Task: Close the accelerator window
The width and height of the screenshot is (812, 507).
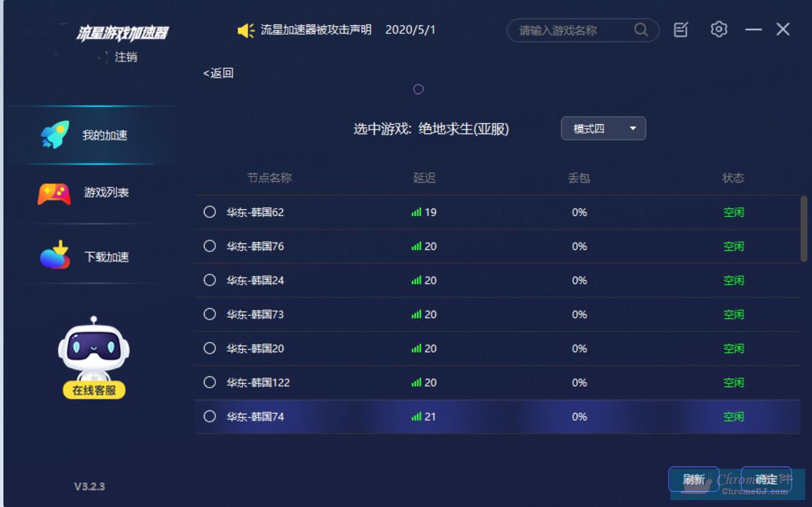Action: tap(783, 29)
